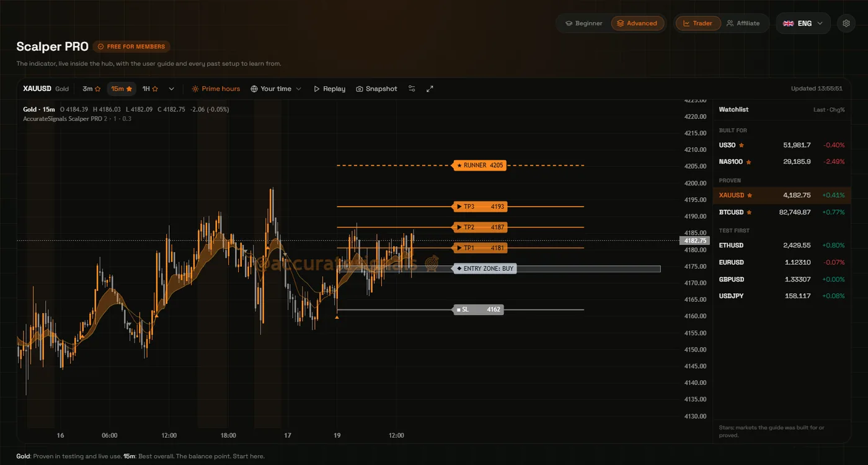Click the RUNNER 4205 level label
The height and width of the screenshot is (465, 868).
[x=480, y=166]
